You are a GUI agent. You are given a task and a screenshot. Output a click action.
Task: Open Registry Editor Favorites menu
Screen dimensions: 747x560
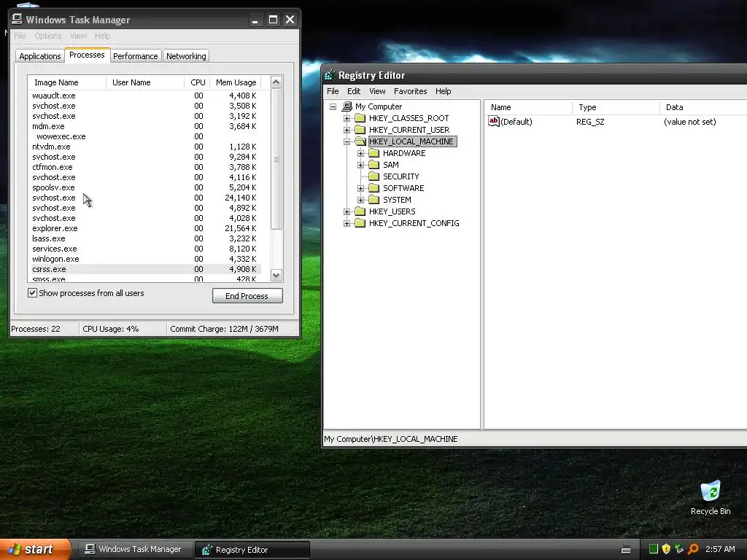[x=410, y=91]
